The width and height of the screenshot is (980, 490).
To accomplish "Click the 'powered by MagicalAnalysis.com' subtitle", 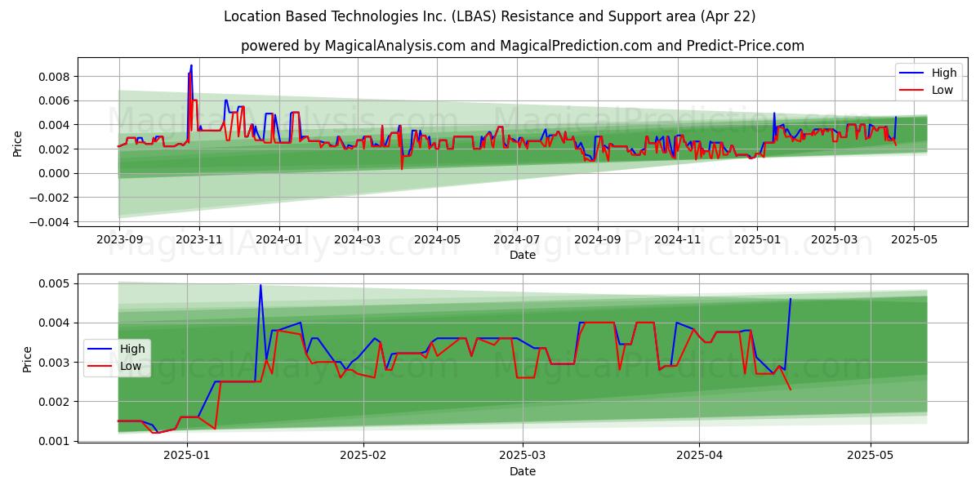I will click(522, 46).
